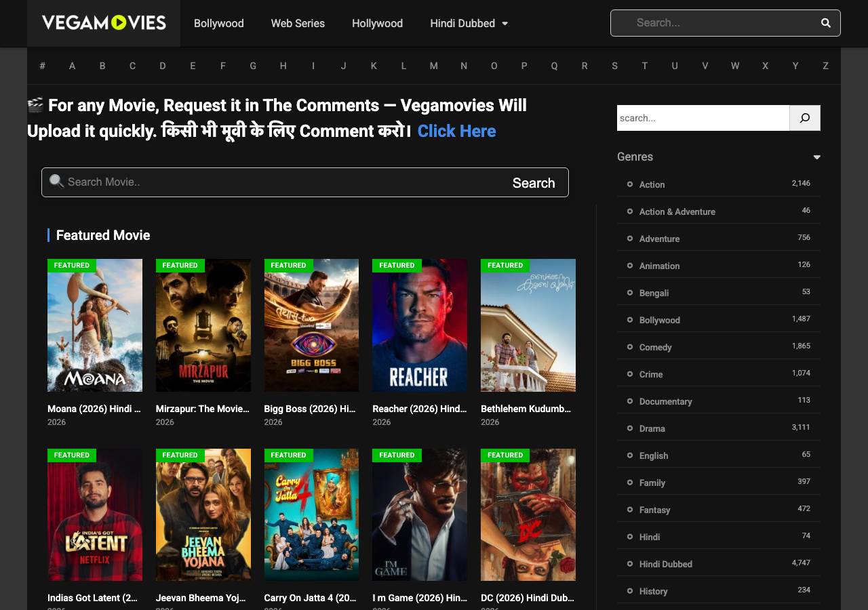Expand the Hindi Dubbed dropdown menu
868x610 pixels.
point(469,23)
